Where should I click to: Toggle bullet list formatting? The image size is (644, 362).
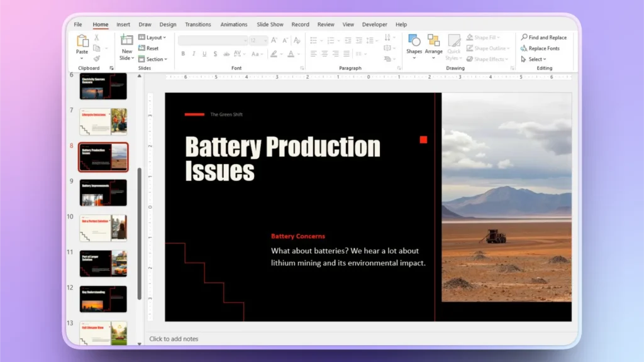pyautogui.click(x=313, y=40)
